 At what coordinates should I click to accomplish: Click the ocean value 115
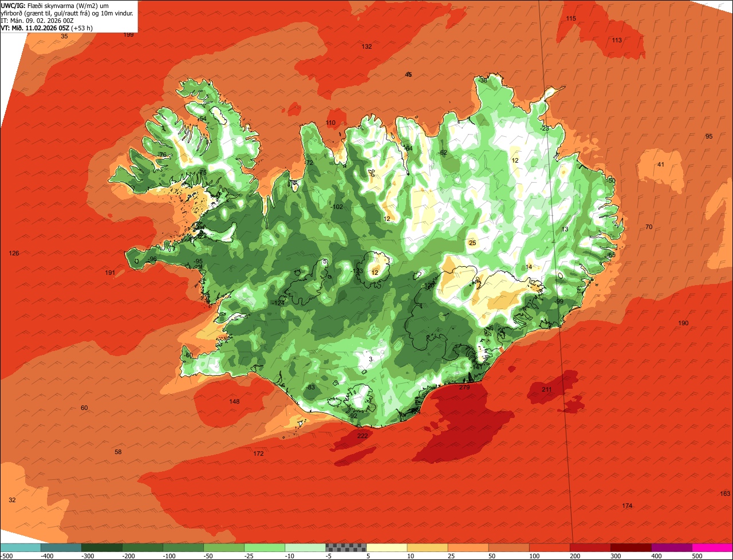(571, 18)
